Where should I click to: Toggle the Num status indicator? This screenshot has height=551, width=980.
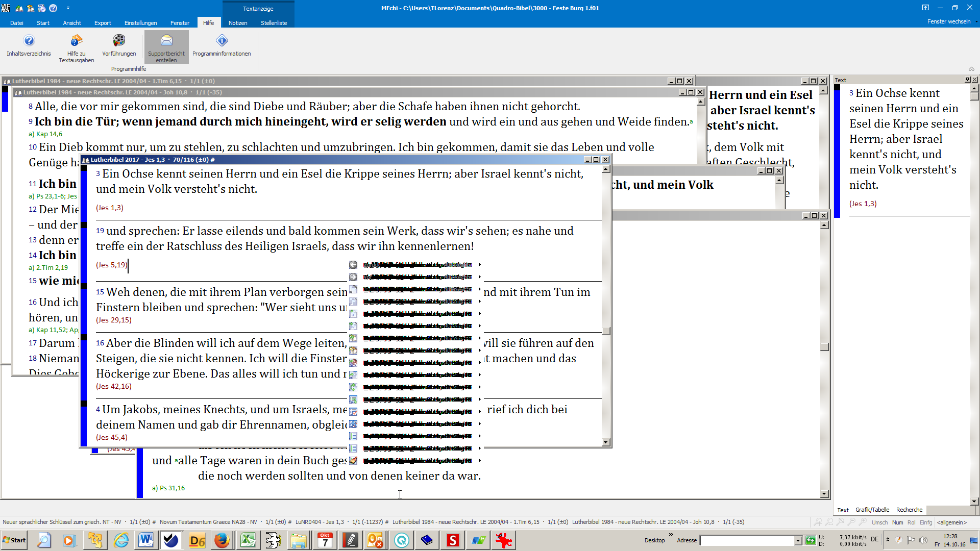[x=897, y=522]
